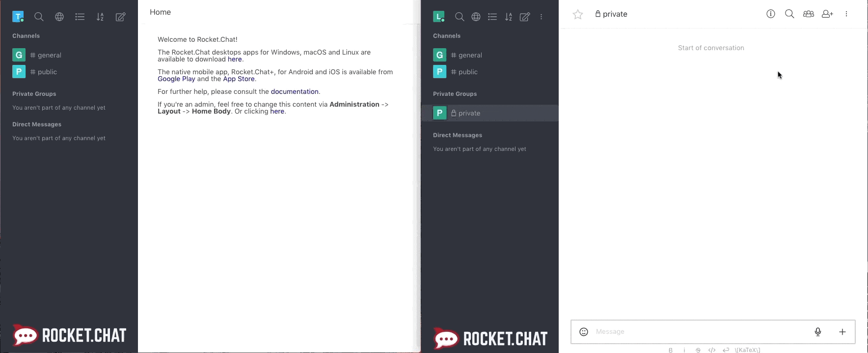Open general channel in left window
Screen dimensions: 868x353
[69, 55]
